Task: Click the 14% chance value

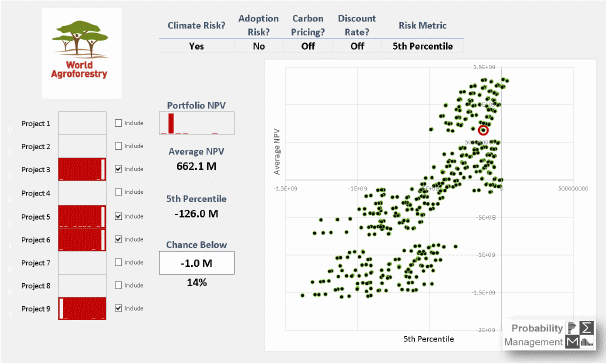Action: [197, 283]
